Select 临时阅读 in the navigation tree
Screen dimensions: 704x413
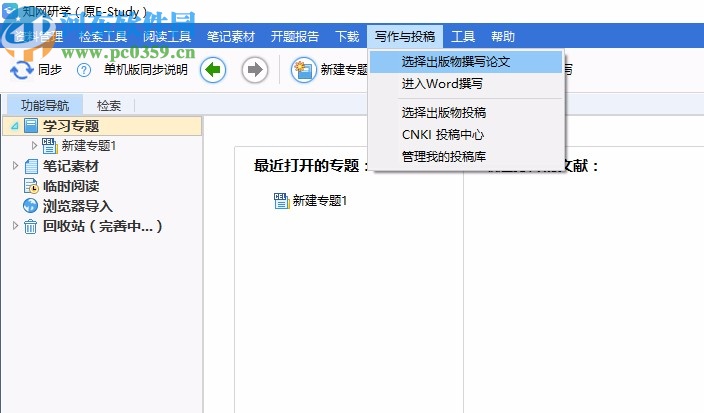(x=70, y=186)
